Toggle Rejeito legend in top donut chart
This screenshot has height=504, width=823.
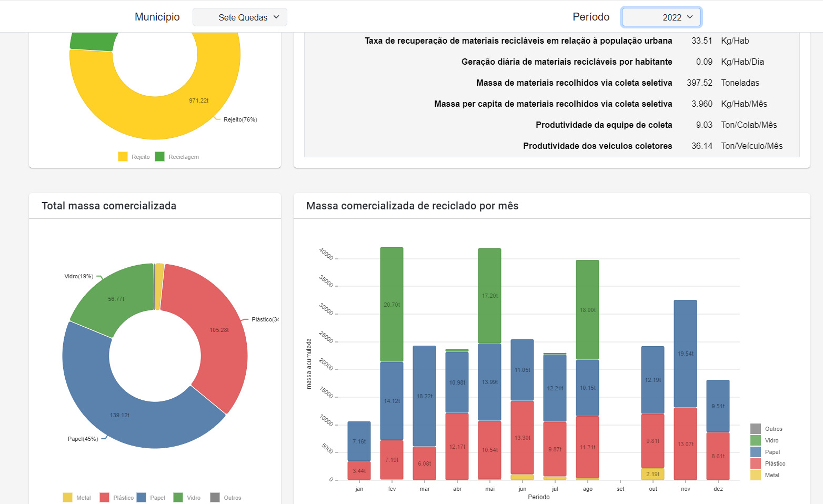click(123, 157)
